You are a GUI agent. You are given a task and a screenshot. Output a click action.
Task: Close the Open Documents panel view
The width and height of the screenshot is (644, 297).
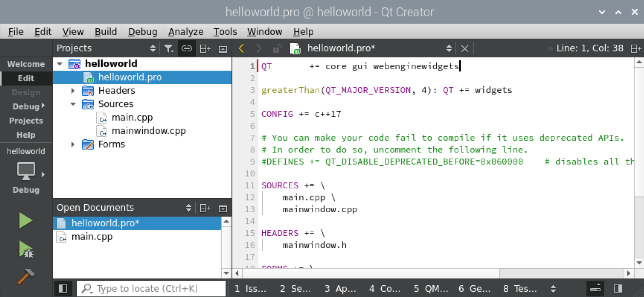click(223, 208)
